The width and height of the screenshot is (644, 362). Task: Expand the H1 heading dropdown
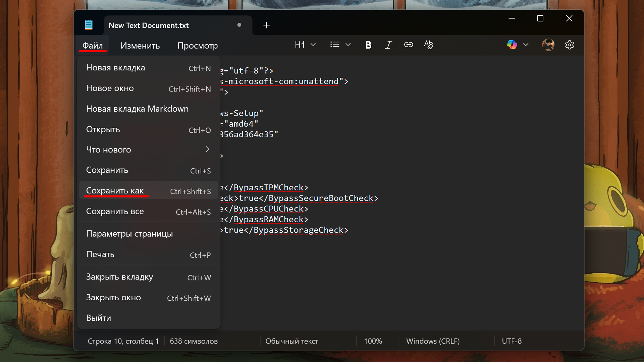(x=313, y=45)
